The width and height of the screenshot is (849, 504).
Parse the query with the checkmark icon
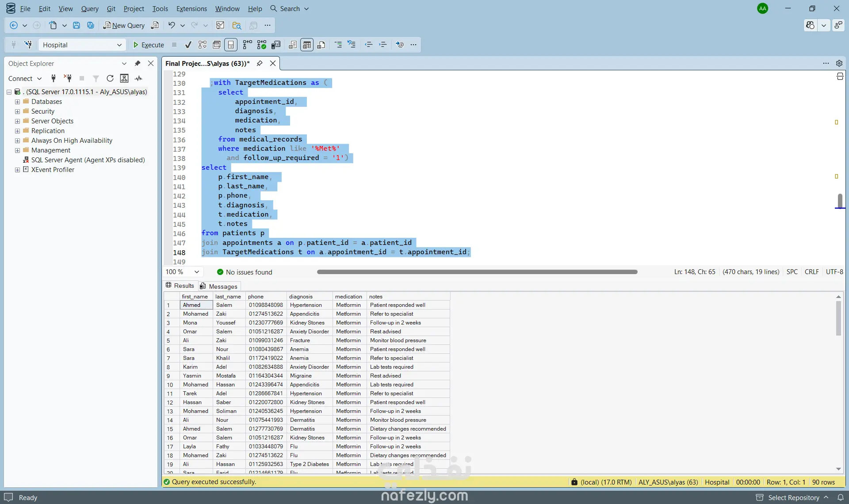(188, 45)
